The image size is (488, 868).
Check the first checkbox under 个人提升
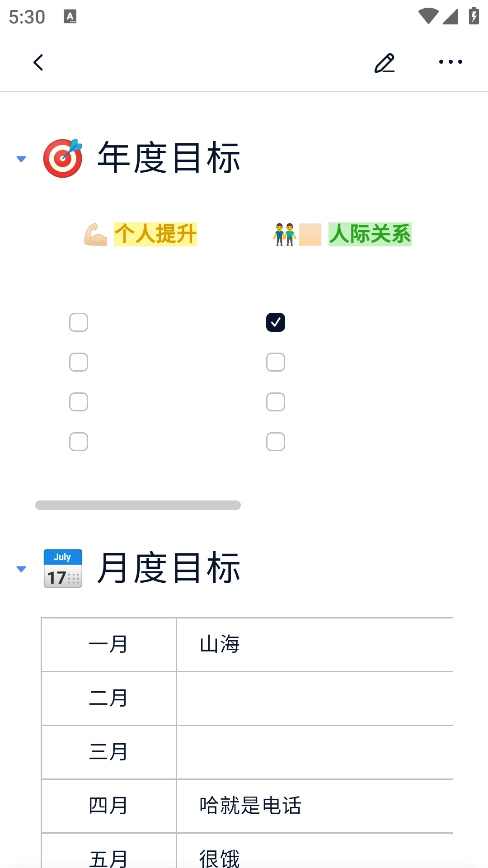click(x=78, y=322)
